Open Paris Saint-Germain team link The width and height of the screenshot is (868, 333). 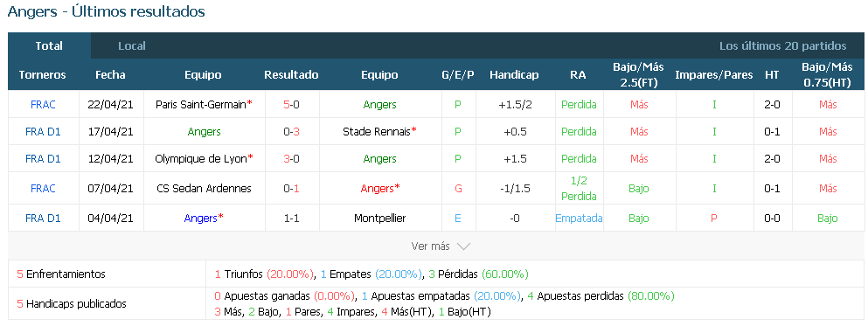[201, 105]
